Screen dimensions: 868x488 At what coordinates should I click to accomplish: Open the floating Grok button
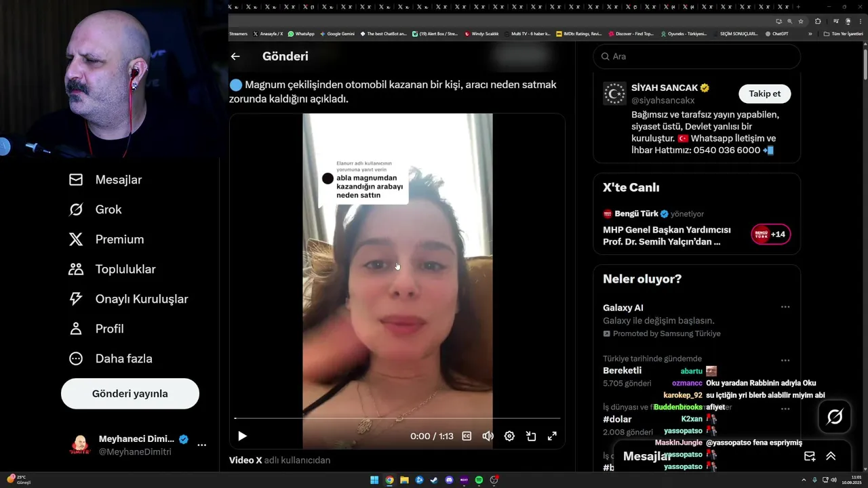coord(835,417)
